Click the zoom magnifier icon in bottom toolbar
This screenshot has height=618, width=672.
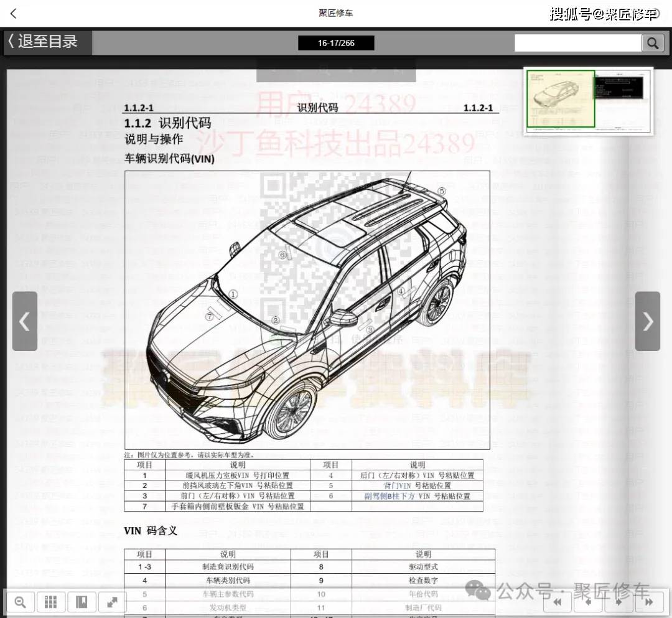tap(20, 602)
